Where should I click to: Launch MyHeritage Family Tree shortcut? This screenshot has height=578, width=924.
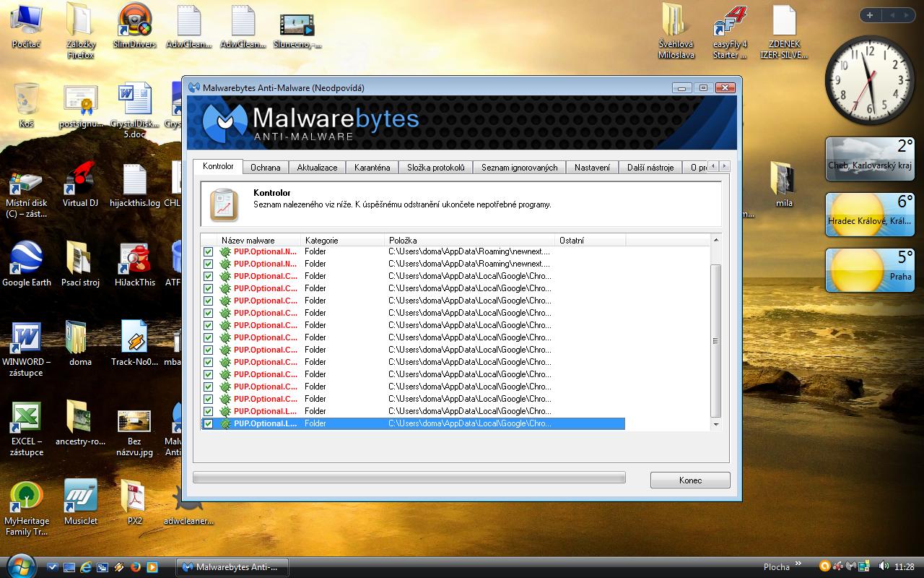coord(26,507)
